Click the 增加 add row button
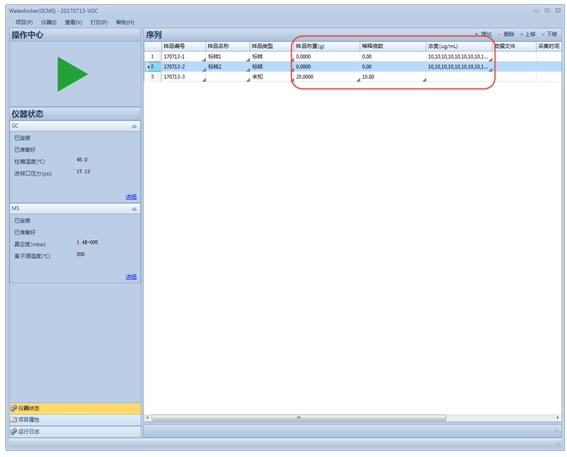The image size is (567, 457). [x=483, y=34]
